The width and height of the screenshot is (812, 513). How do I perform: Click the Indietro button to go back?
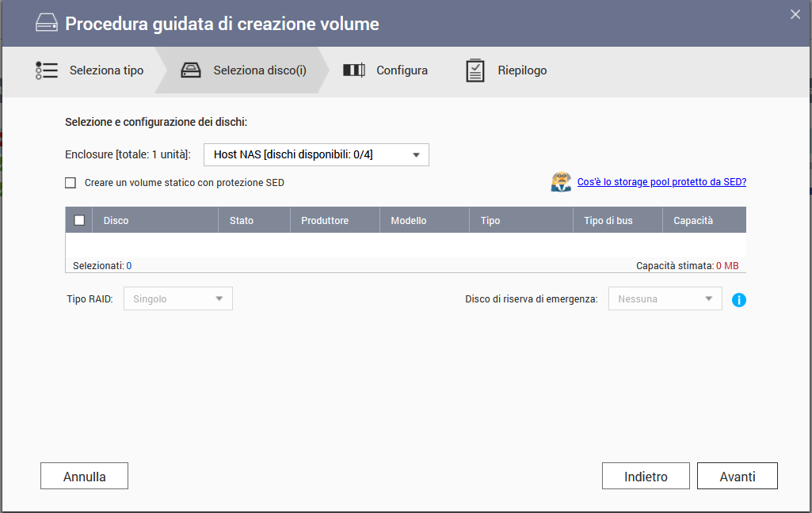point(646,477)
